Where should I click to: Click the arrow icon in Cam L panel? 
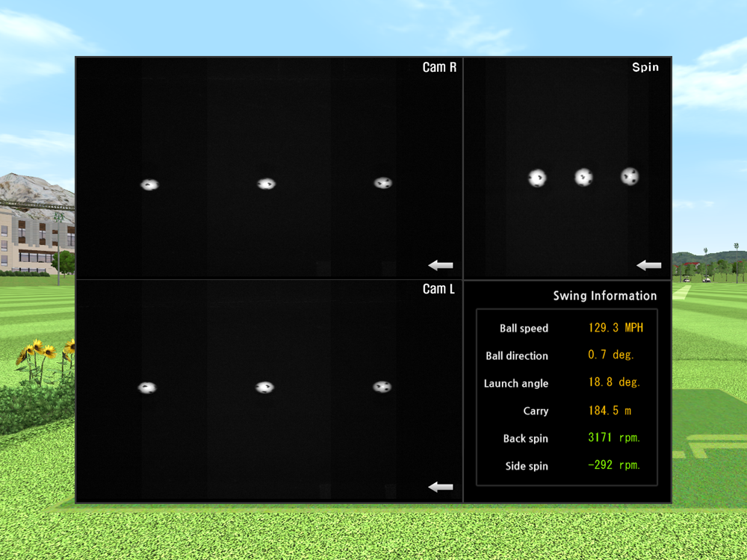(x=441, y=487)
